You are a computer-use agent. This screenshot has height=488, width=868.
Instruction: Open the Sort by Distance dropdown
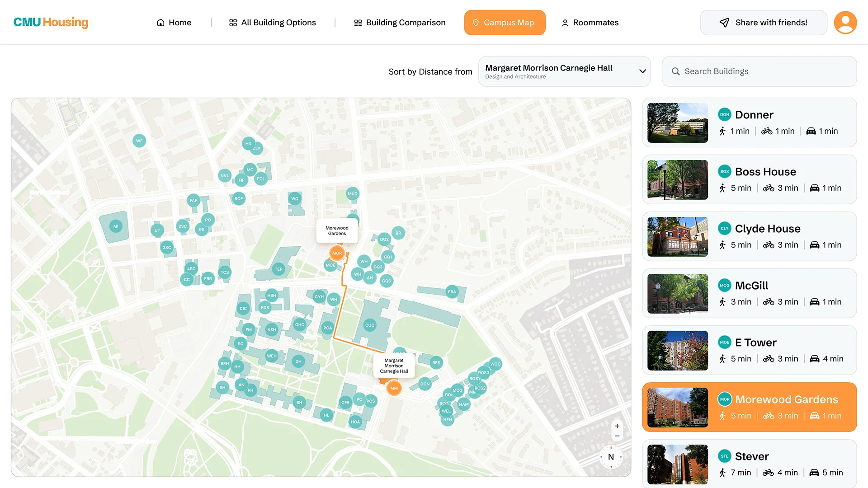pyautogui.click(x=564, y=71)
